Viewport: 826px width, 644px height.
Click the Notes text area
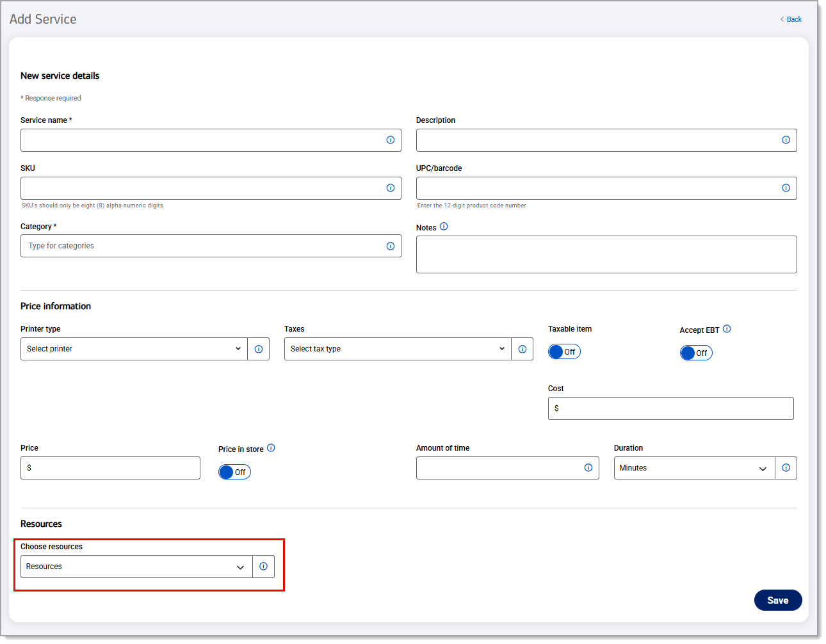click(606, 255)
